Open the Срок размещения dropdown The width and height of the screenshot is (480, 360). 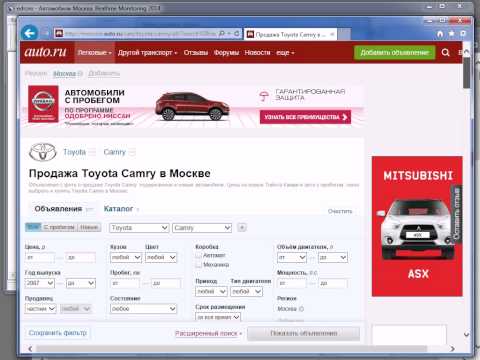pyautogui.click(x=218, y=317)
